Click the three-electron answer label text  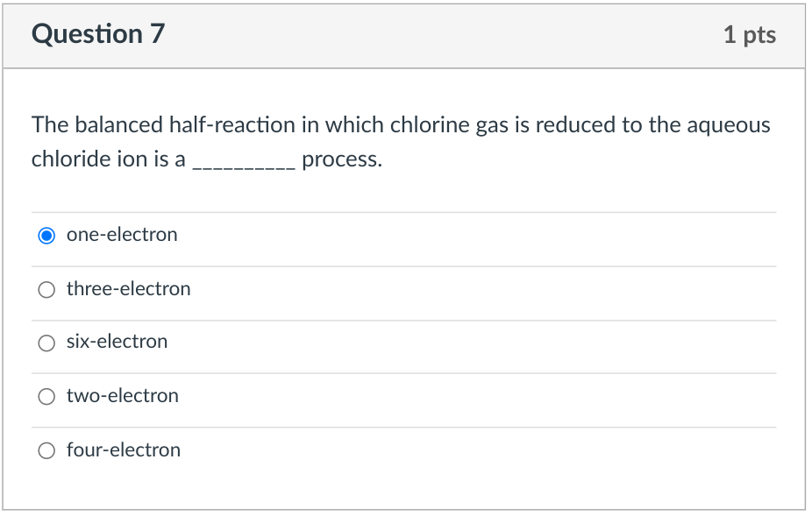click(128, 288)
